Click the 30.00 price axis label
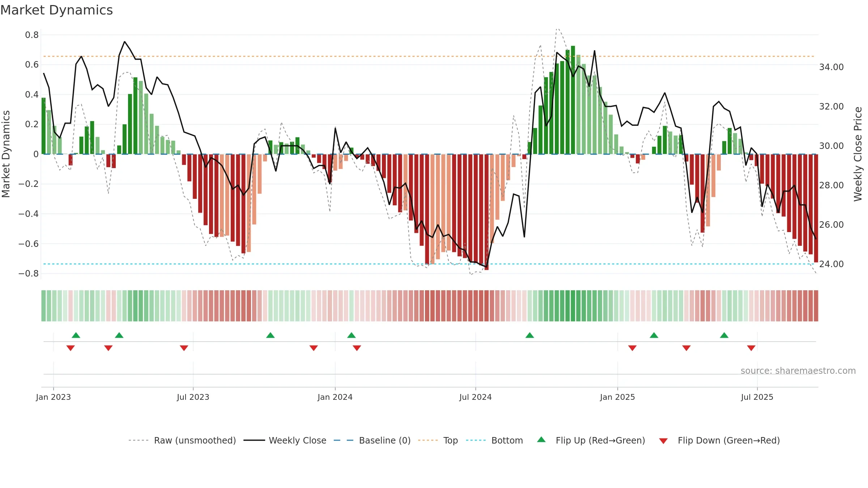868x488 pixels. coord(831,146)
